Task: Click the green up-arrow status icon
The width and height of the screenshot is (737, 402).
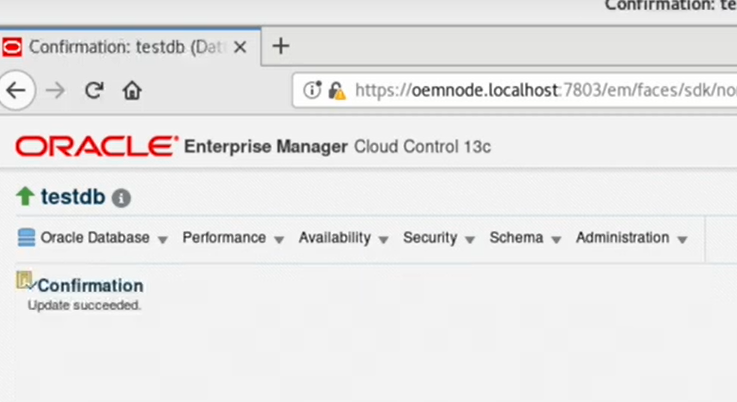Action: coord(25,197)
